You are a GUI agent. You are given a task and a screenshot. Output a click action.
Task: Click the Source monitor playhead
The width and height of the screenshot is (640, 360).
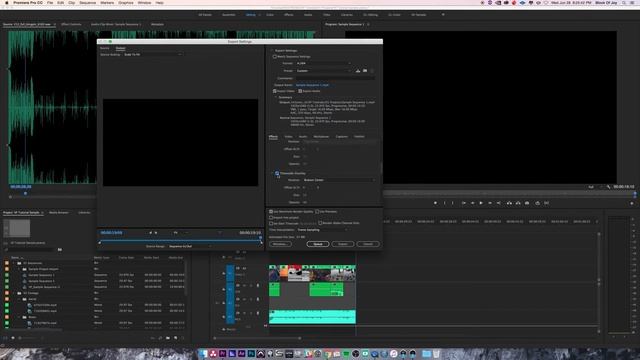[25, 193]
